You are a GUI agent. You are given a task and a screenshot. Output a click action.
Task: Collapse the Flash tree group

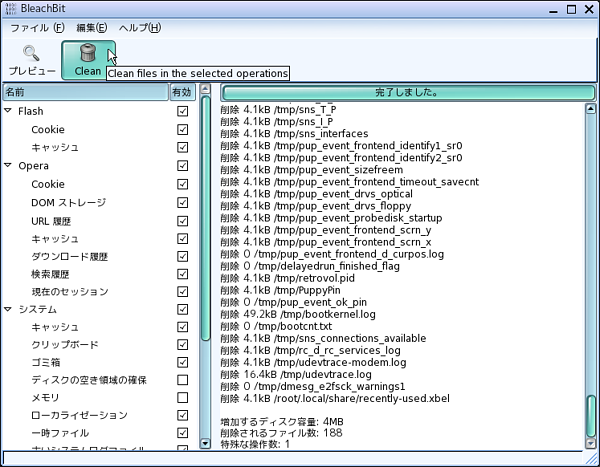8,111
